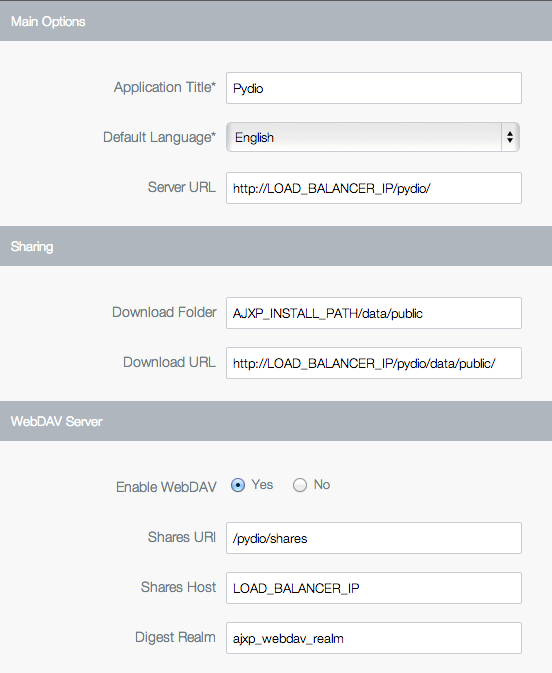
Task: Click the Yes label text
Action: pos(262,485)
